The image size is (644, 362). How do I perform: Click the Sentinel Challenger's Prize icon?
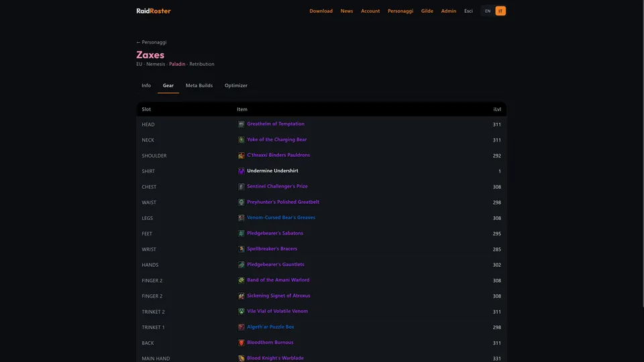point(241,186)
